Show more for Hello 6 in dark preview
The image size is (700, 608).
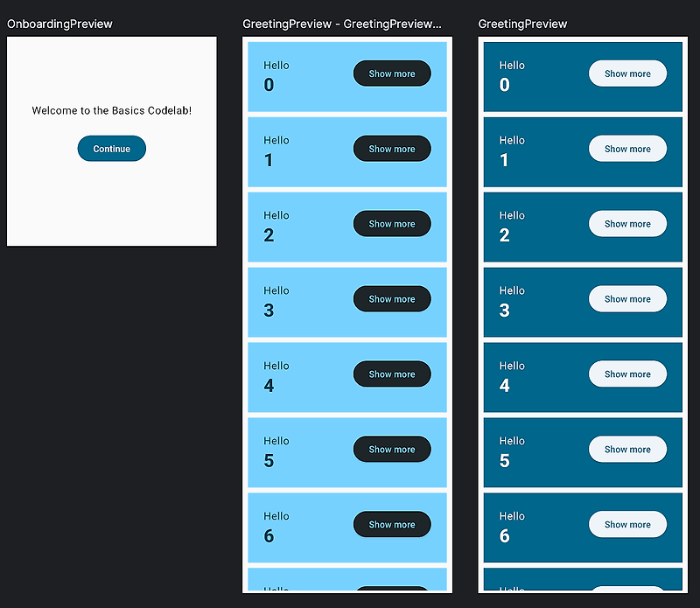point(627,524)
